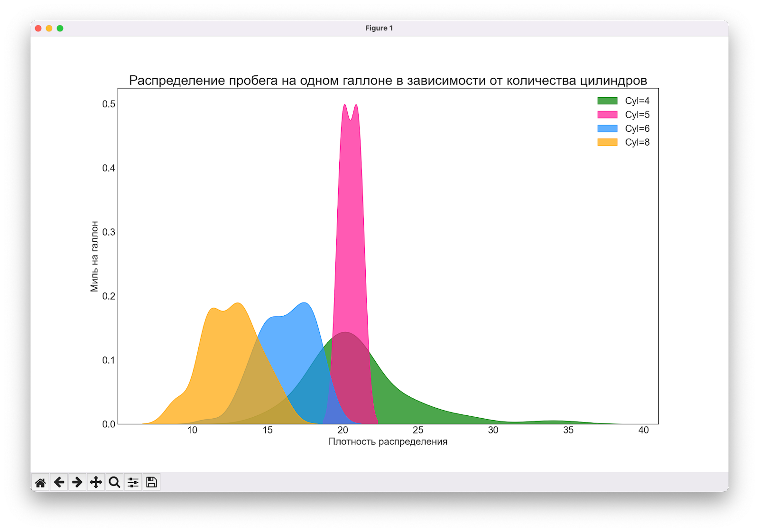759x532 pixels.
Task: Click the blue Cyl=6 legend swatch
Action: pyautogui.click(x=607, y=128)
